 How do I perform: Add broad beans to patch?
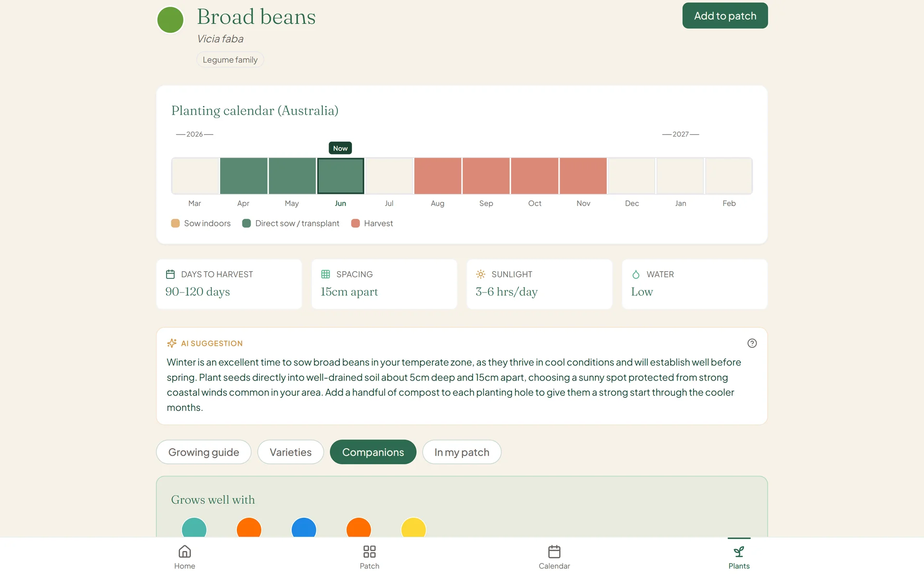725,16
